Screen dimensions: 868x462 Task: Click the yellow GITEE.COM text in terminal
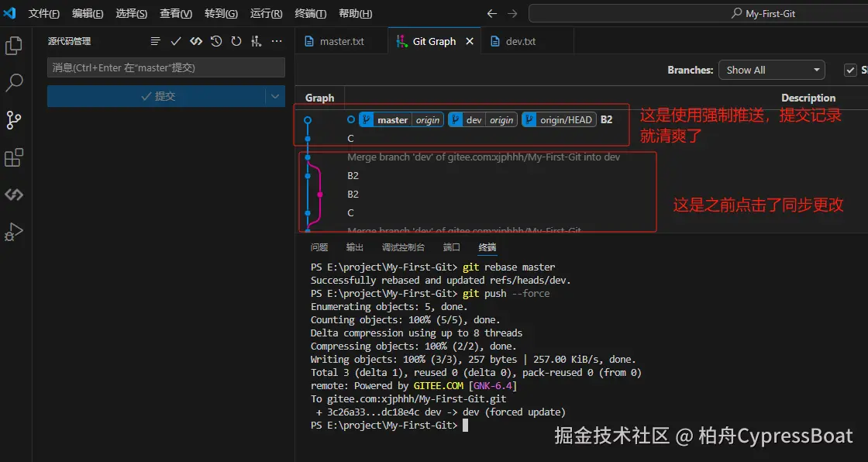click(x=439, y=385)
